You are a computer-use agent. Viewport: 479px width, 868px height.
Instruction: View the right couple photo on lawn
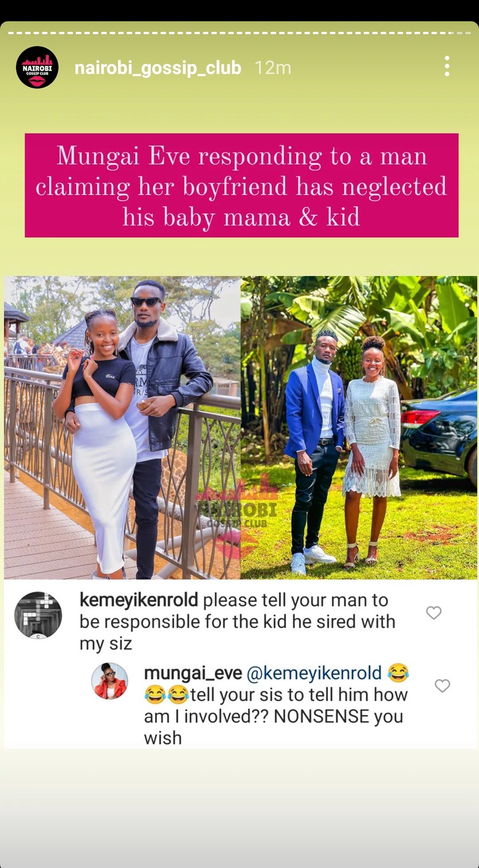pyautogui.click(x=359, y=427)
